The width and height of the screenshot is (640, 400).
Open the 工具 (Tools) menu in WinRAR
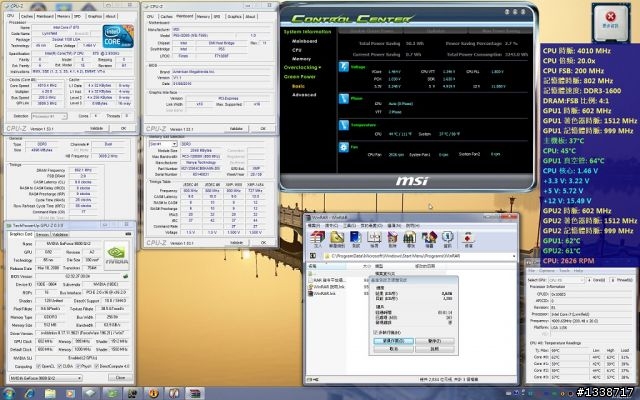349,225
